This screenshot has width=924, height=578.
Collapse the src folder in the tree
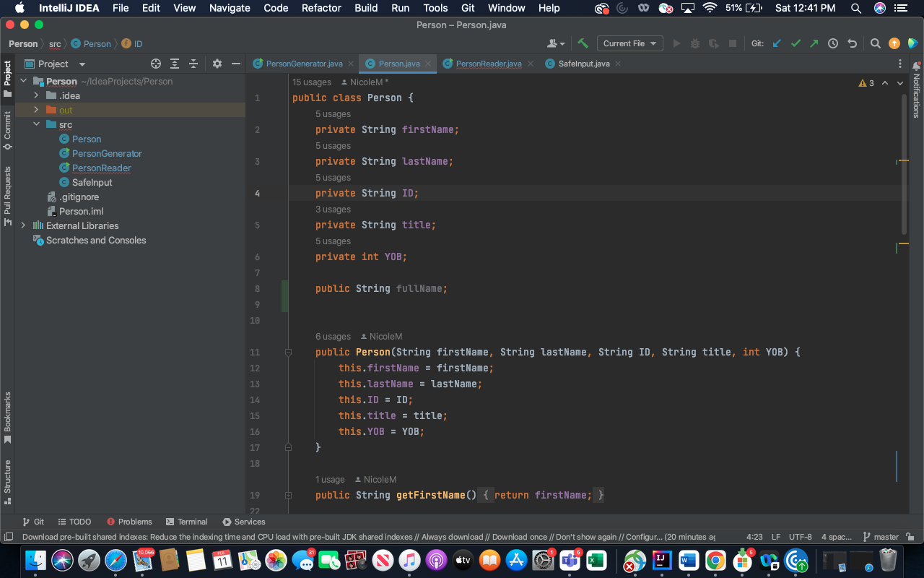[36, 124]
